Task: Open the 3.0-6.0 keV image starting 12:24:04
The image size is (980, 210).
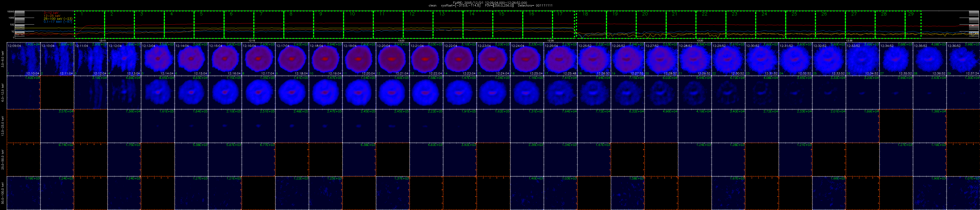Action: (x=527, y=59)
